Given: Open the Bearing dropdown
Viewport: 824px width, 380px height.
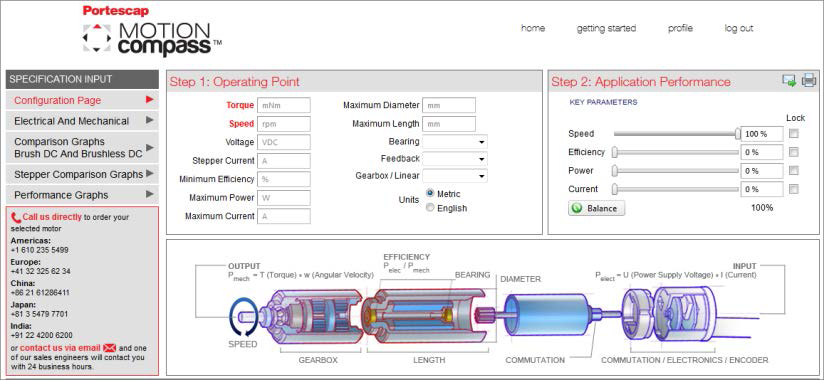Looking at the screenshot, I should tap(455, 142).
